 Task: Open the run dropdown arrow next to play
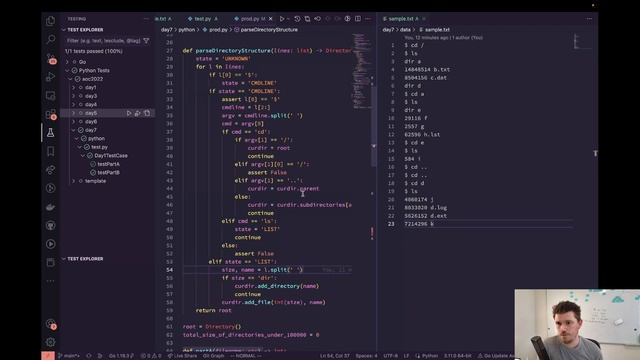click(x=288, y=19)
